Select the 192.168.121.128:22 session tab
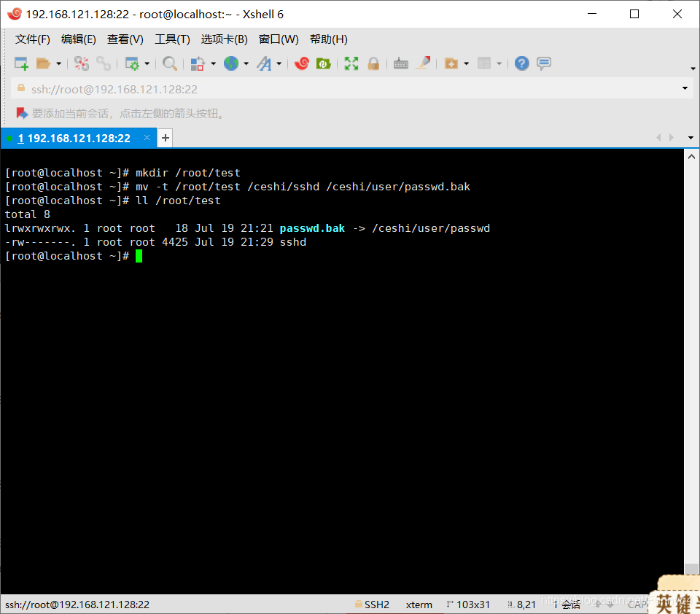700x614 pixels. tap(79, 138)
